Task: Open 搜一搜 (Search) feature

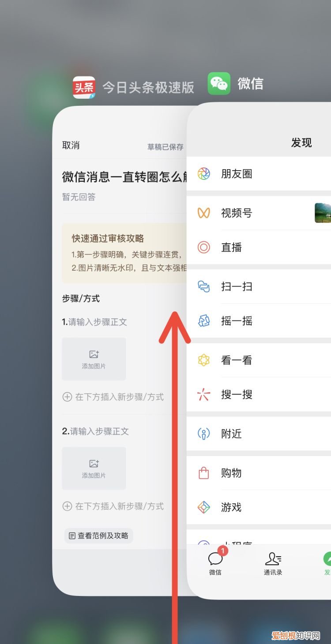Action: point(237,395)
